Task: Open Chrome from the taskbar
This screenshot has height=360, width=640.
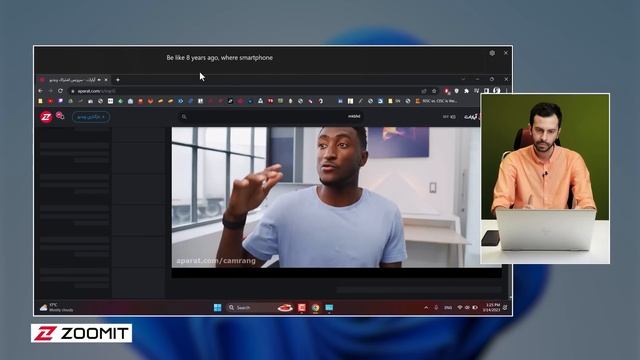Action: tap(316, 307)
